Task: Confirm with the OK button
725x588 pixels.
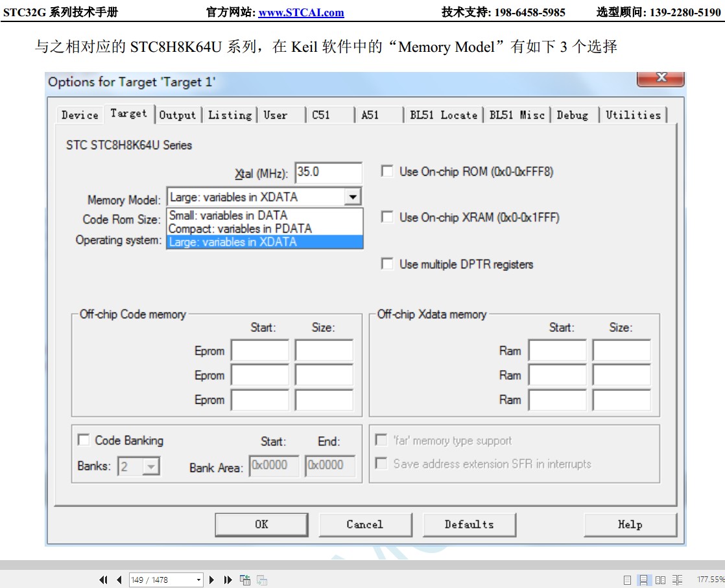Action: (262, 524)
